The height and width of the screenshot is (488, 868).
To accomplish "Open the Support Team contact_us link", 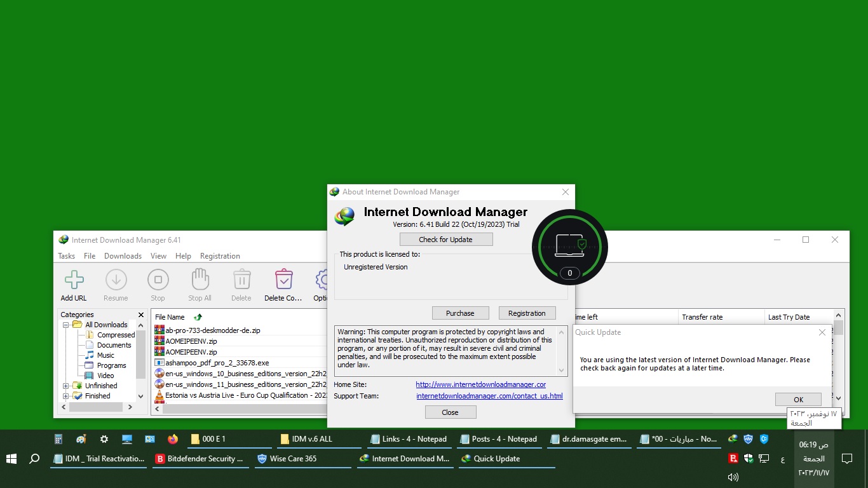I will pos(489,396).
